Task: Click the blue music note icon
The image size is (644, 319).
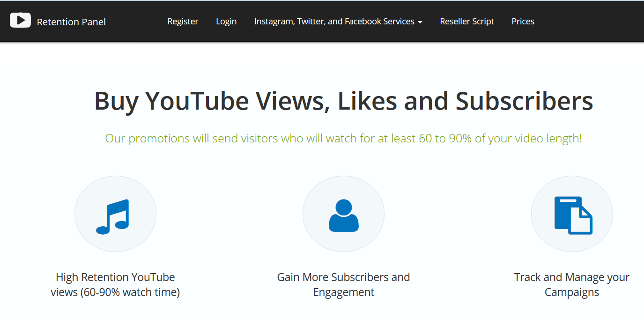Action: [112, 216]
